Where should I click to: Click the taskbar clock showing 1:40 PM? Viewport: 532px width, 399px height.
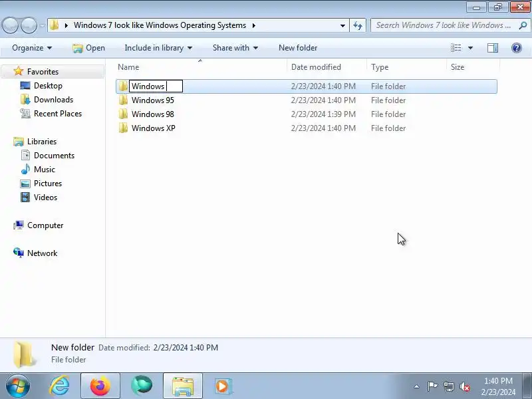point(498,386)
